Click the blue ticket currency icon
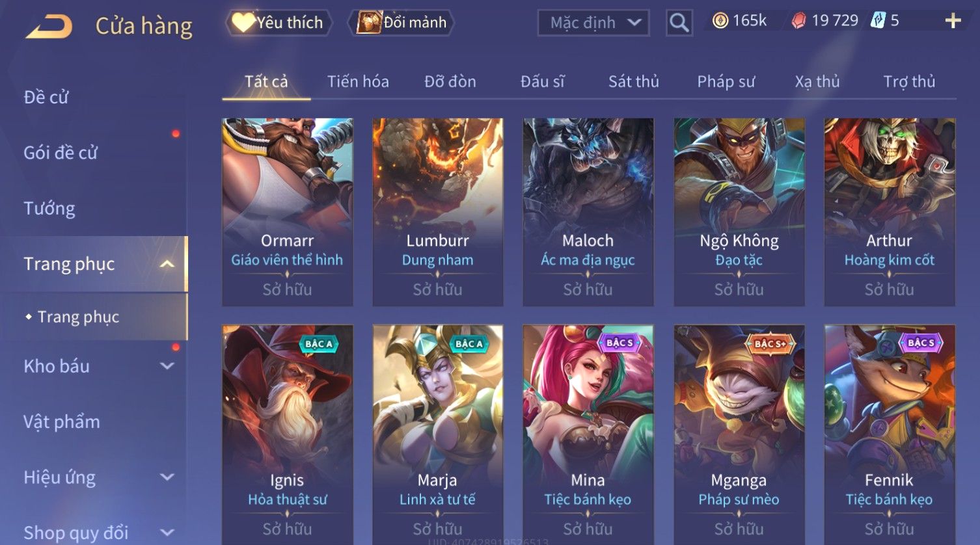 tap(878, 21)
